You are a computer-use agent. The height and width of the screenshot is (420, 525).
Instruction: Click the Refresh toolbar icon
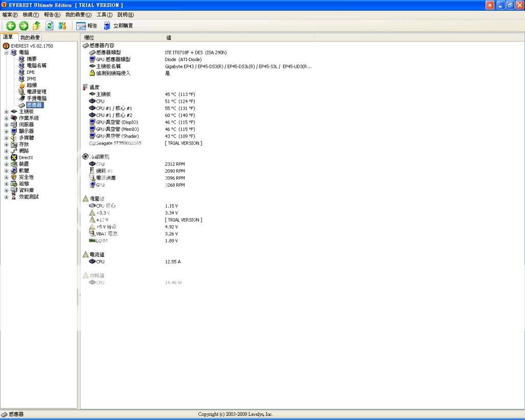[49, 26]
